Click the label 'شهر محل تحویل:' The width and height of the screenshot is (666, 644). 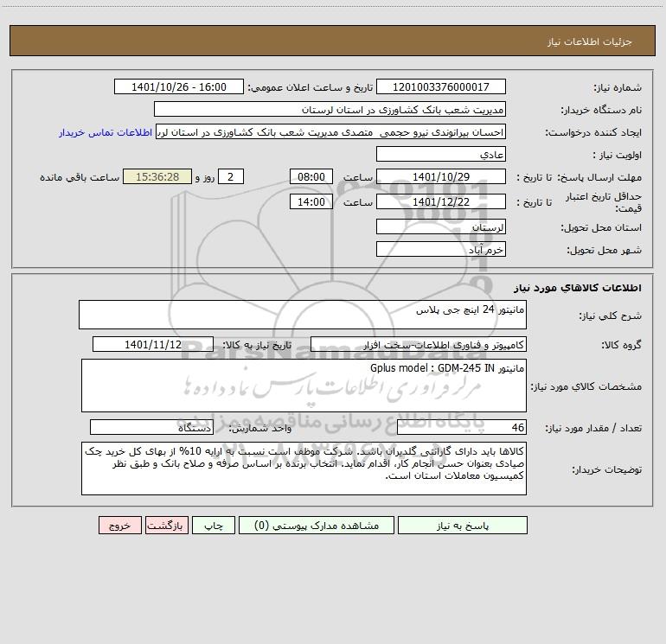click(604, 251)
